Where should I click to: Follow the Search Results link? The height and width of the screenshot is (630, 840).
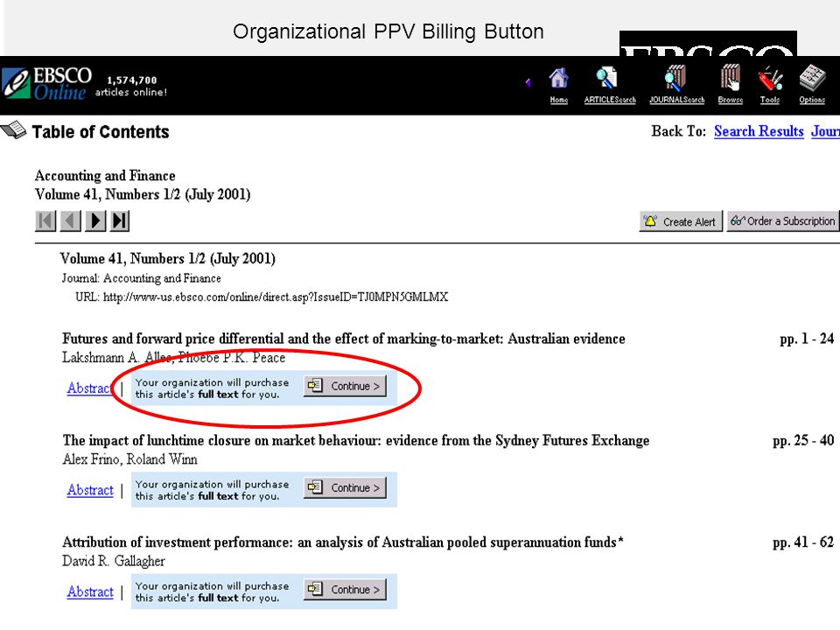(759, 131)
